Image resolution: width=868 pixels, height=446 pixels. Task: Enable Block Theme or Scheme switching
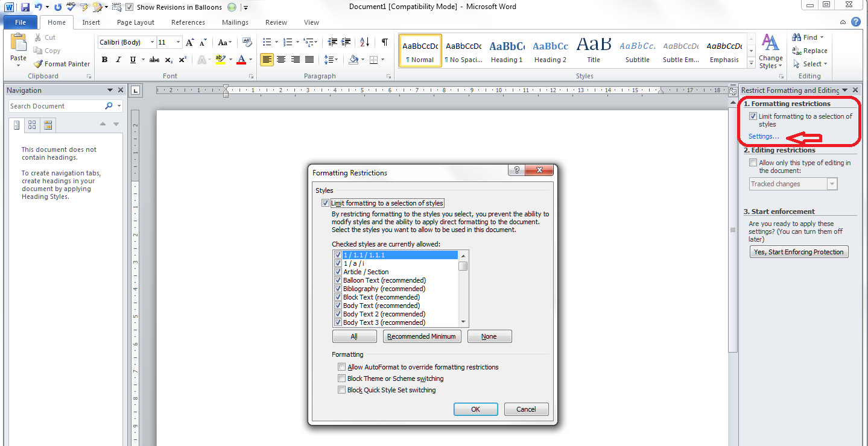[342, 378]
